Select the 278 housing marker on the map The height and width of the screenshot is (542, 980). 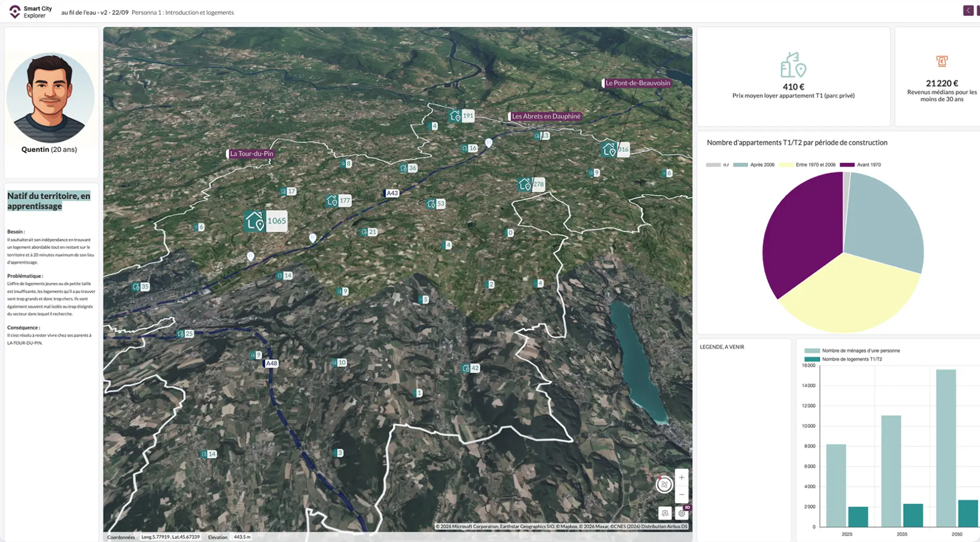point(531,184)
